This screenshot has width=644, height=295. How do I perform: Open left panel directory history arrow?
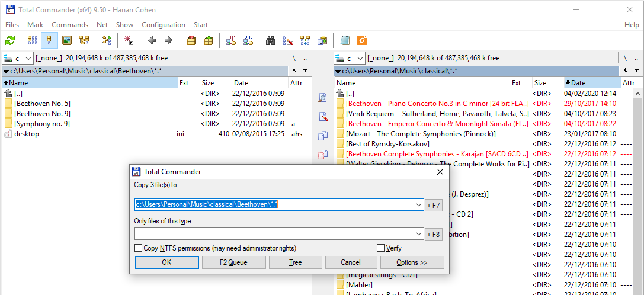click(305, 70)
